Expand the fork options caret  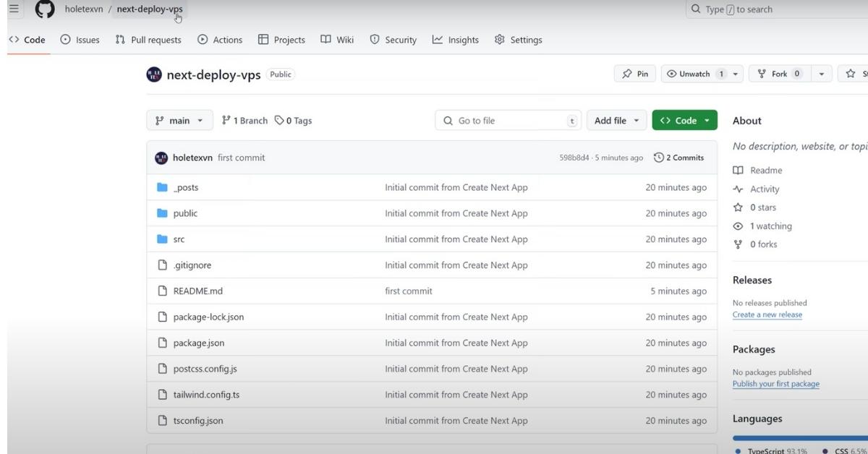[x=821, y=74]
